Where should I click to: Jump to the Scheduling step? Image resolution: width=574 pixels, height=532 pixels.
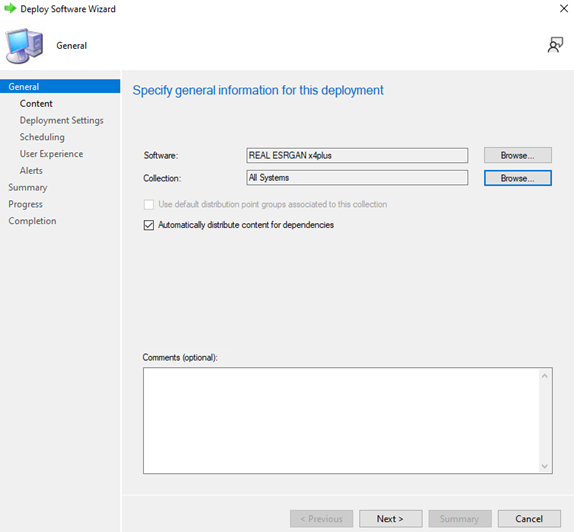pyautogui.click(x=42, y=137)
